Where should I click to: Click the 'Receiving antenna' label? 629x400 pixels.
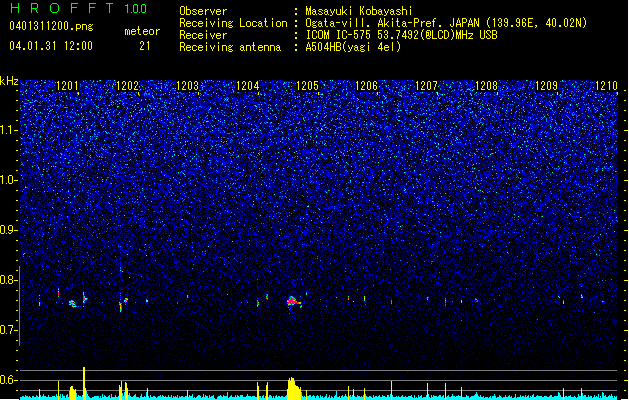pyautogui.click(x=230, y=47)
